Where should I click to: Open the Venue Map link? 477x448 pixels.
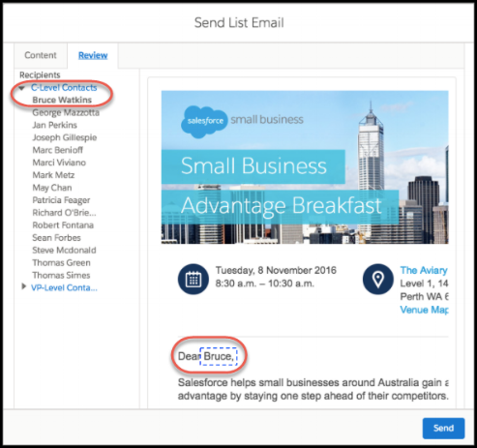(424, 310)
